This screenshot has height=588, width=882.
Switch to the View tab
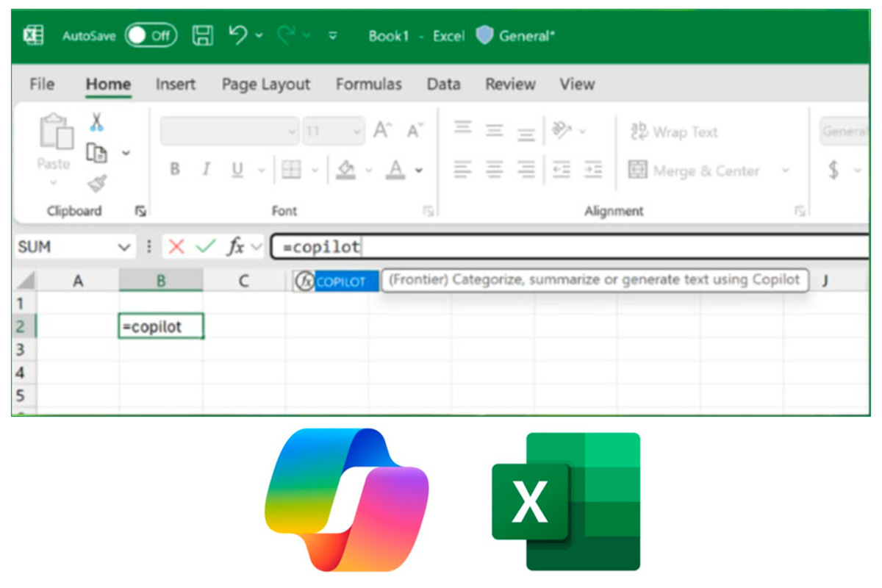tap(577, 85)
